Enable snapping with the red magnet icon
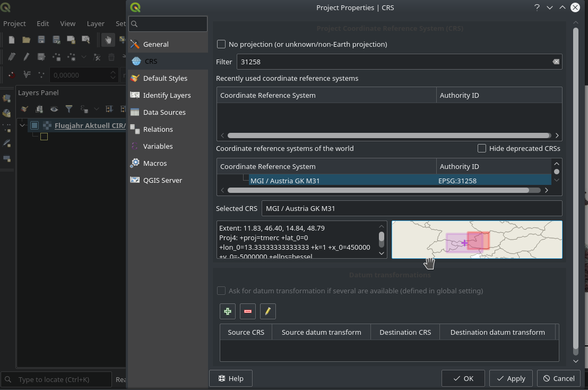 (12, 75)
